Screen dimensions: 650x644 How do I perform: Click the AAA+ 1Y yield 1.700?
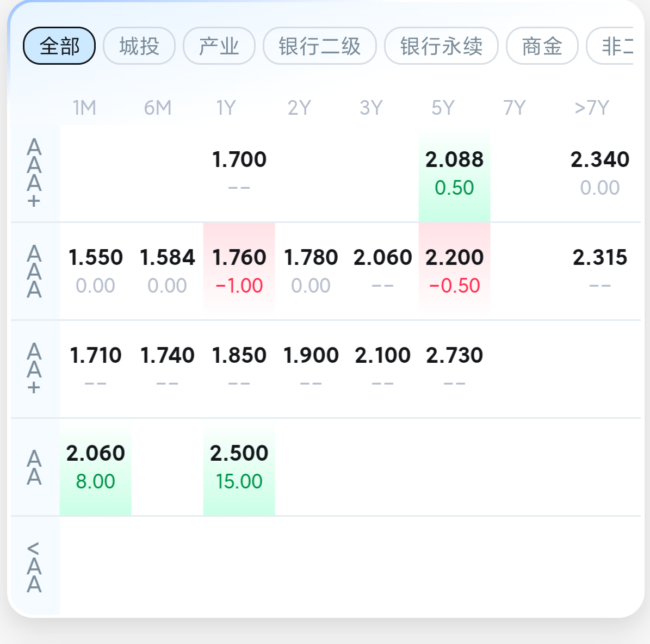(x=239, y=160)
